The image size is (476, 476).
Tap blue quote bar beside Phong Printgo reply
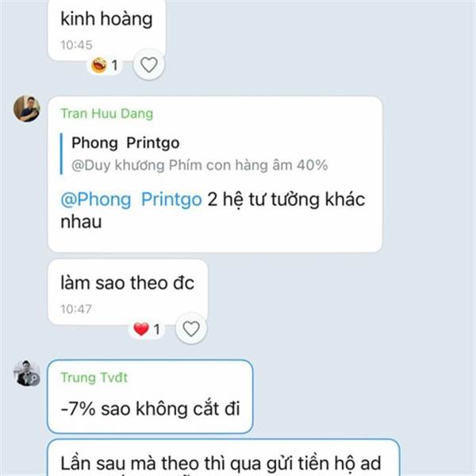point(62,154)
